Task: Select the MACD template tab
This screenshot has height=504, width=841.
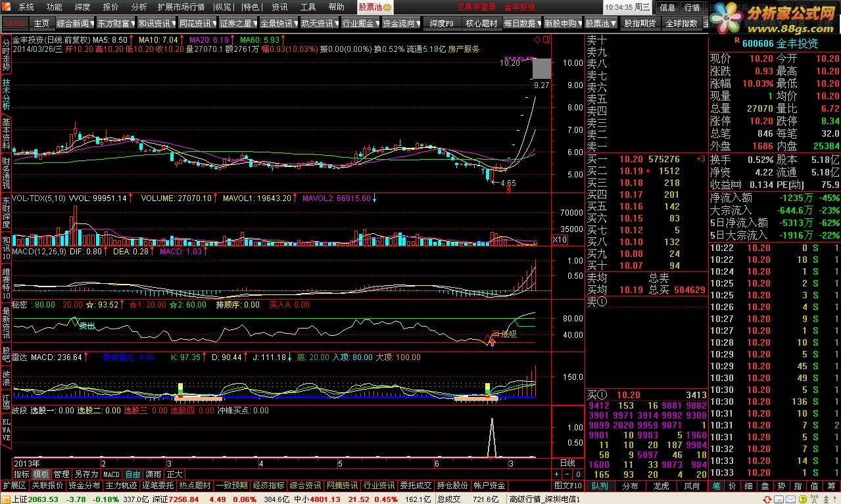Action: (112, 474)
